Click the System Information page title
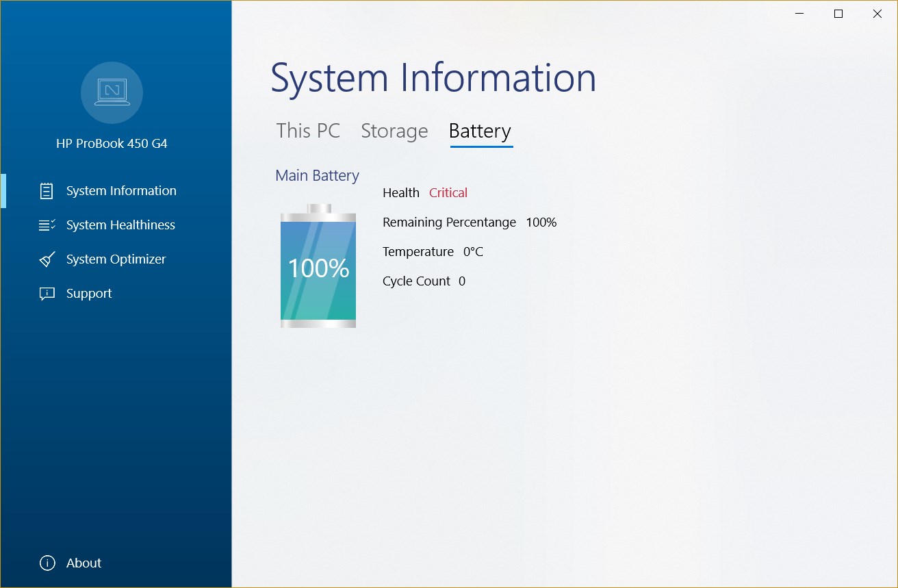Screen dimensions: 898x588 [433, 78]
